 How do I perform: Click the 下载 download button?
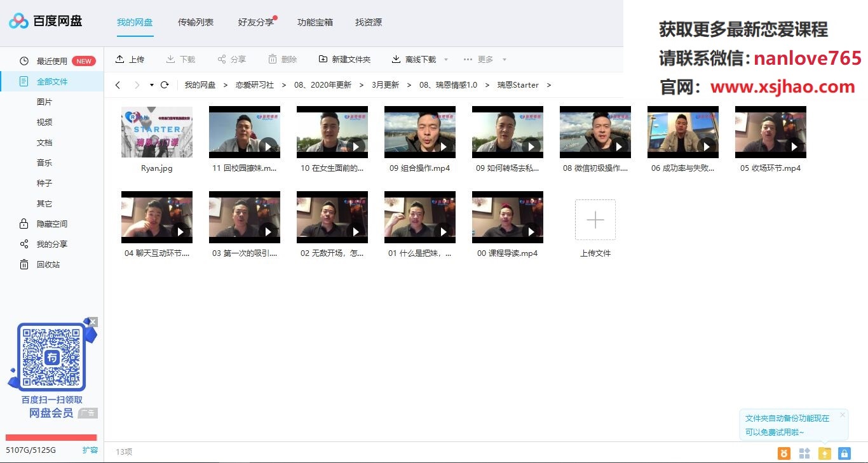click(180, 59)
